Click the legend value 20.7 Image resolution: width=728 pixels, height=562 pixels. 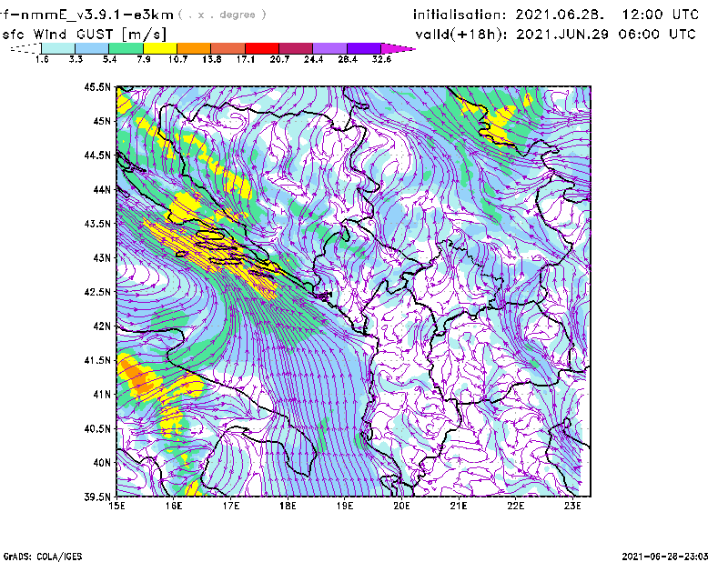coord(279,59)
